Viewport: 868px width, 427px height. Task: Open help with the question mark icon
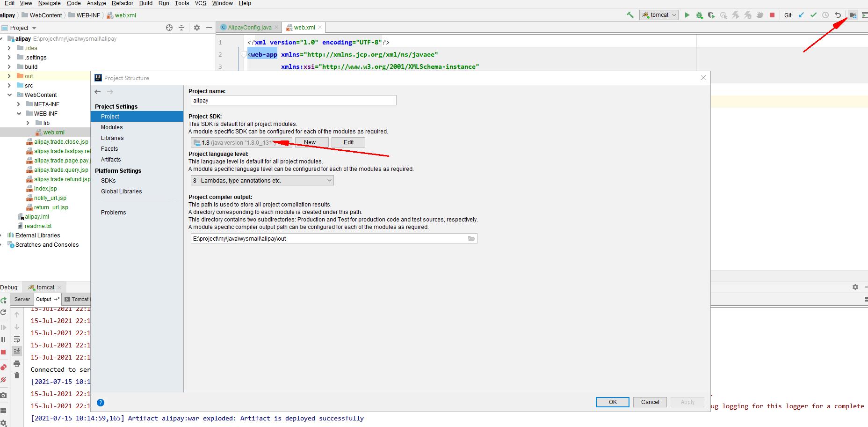[x=101, y=402]
